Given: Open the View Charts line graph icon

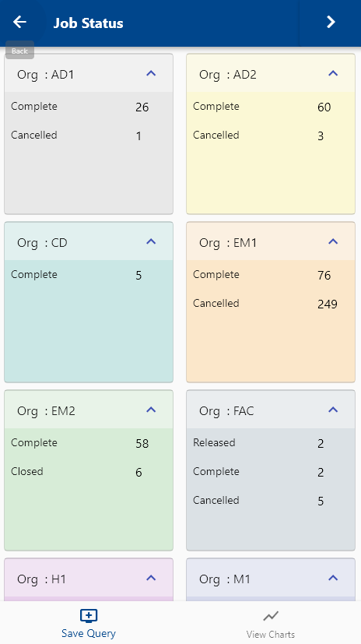Looking at the screenshot, I should [271, 616].
